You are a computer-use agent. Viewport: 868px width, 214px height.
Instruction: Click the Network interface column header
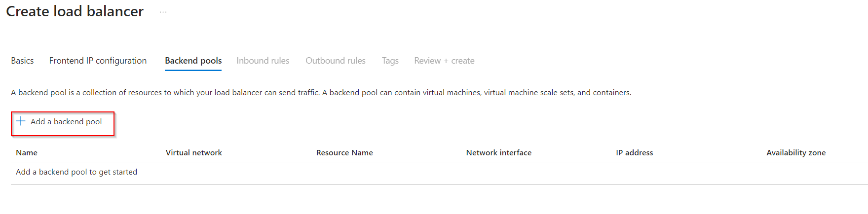coord(499,153)
